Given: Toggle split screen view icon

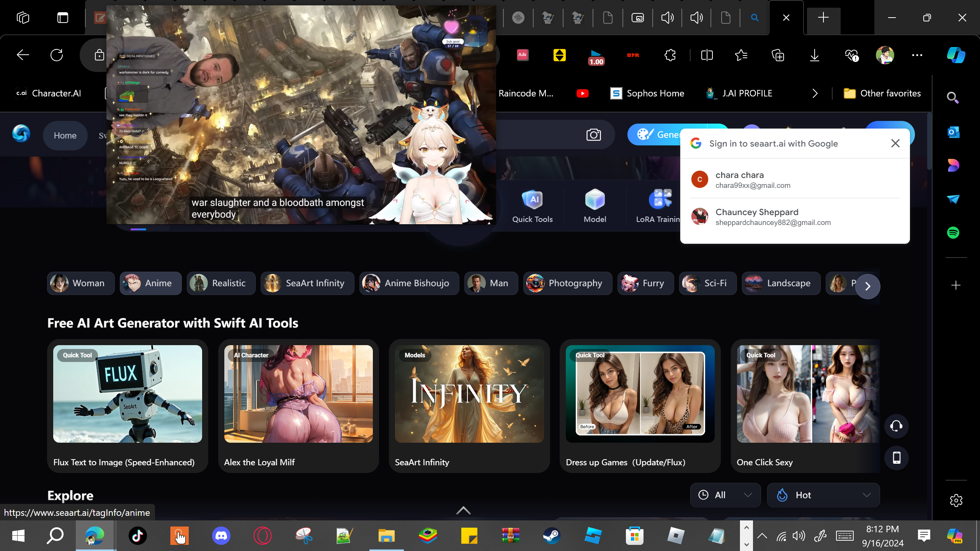Looking at the screenshot, I should click(707, 55).
